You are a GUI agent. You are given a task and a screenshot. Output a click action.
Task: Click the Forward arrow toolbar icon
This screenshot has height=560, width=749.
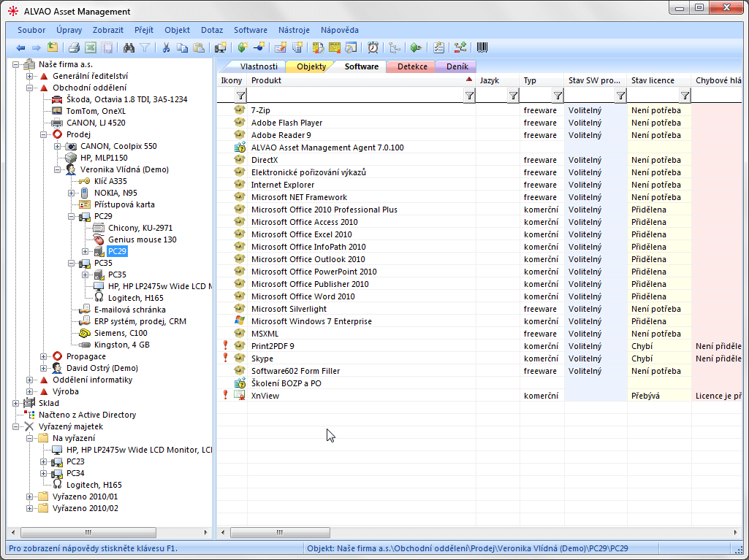tap(37, 47)
